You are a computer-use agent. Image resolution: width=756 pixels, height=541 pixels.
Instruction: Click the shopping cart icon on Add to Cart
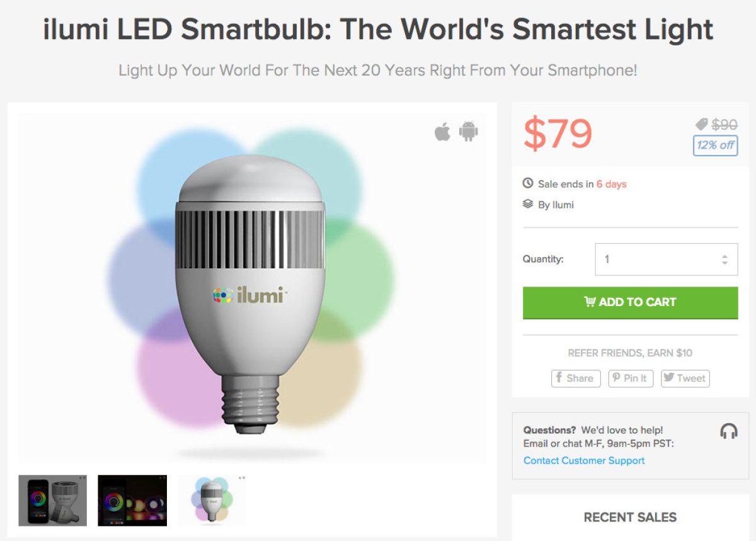point(590,302)
